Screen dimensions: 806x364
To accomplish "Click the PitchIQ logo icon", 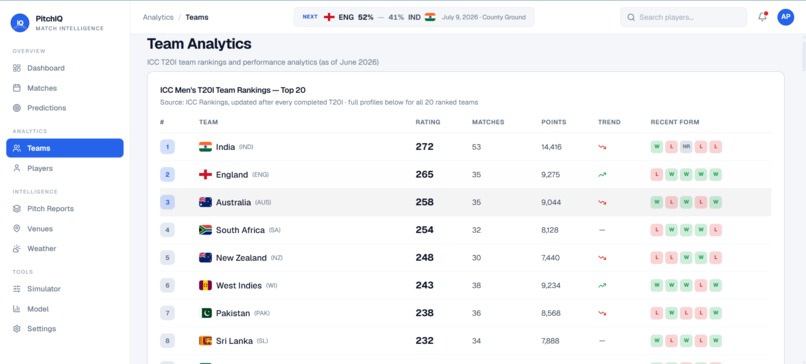I will pyautogui.click(x=20, y=23).
